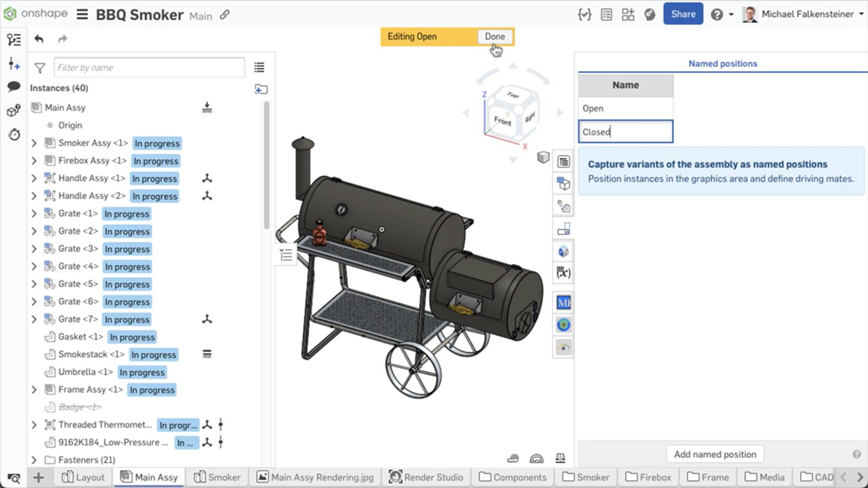Click the blue Share button

[x=682, y=14]
